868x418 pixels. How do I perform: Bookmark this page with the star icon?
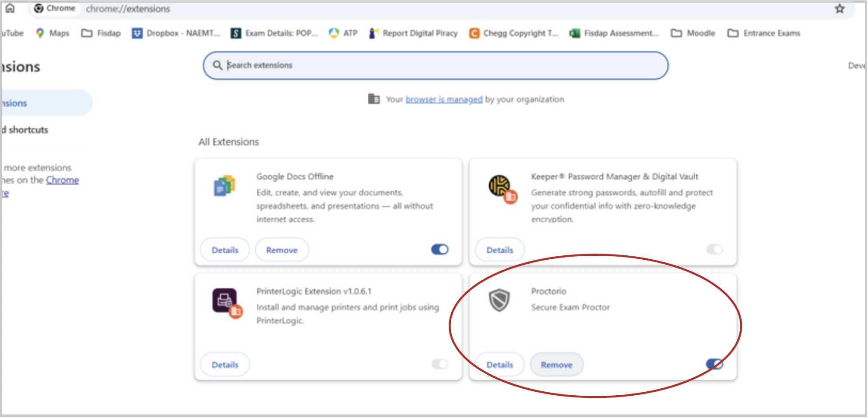(x=840, y=9)
